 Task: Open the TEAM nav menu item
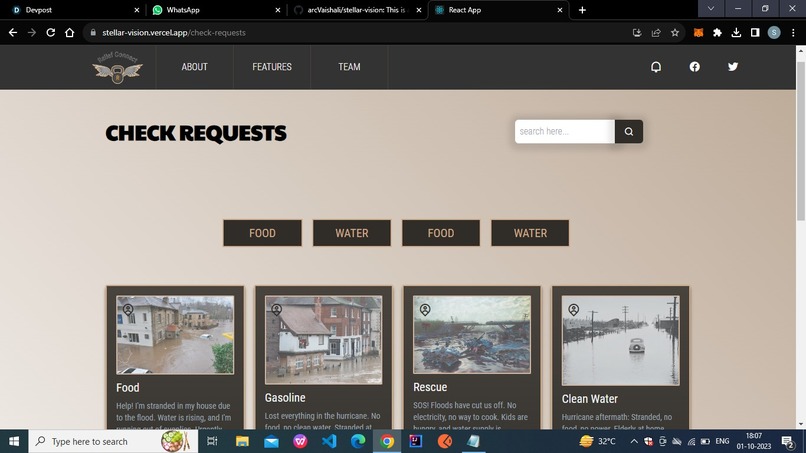(349, 67)
